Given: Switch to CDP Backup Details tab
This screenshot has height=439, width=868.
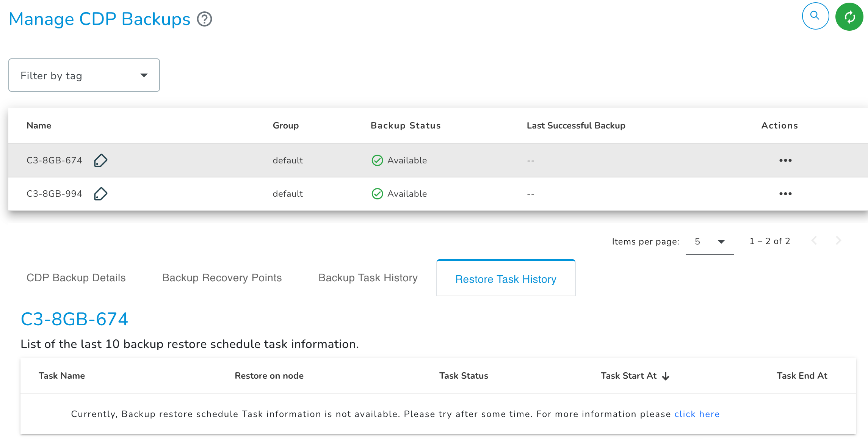Looking at the screenshot, I should pos(76,278).
